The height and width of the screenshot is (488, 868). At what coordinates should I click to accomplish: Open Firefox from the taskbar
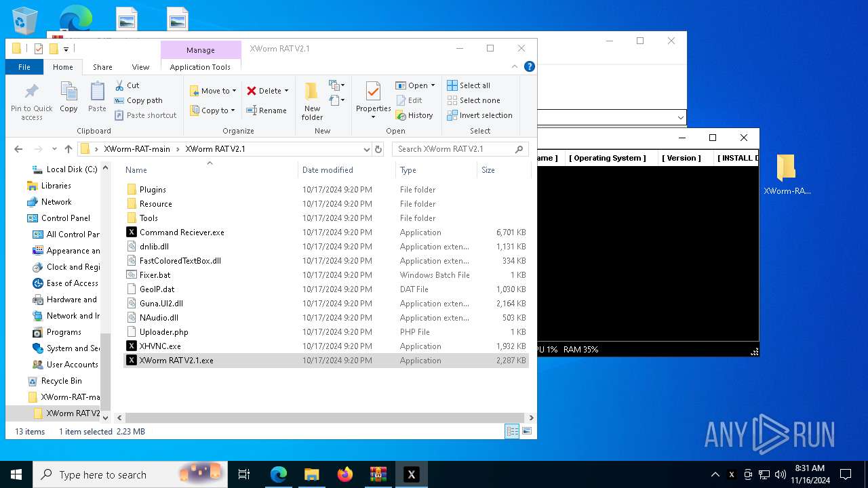[345, 474]
